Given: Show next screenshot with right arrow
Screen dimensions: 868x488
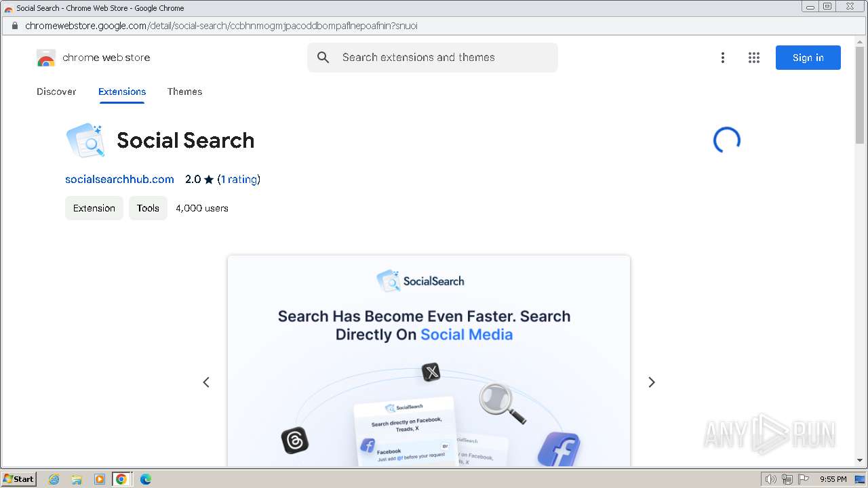Looking at the screenshot, I should click(x=652, y=382).
